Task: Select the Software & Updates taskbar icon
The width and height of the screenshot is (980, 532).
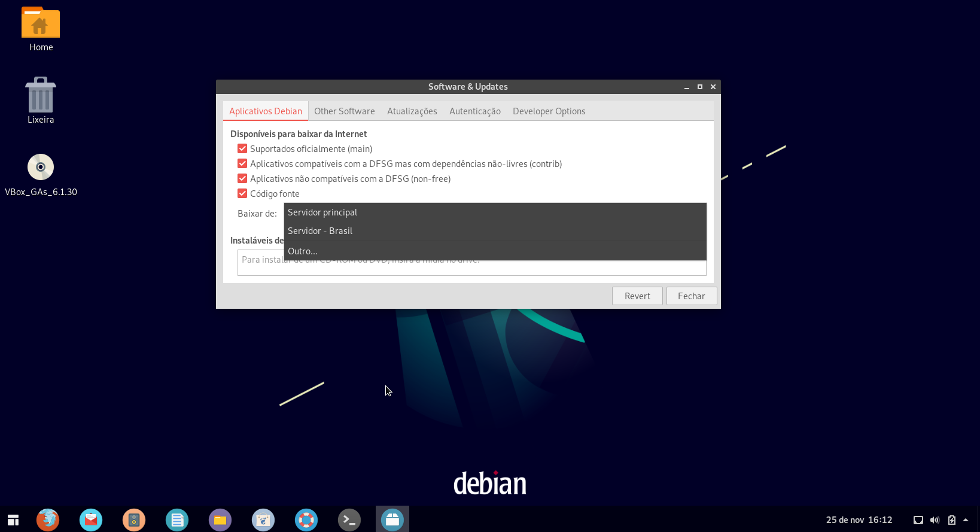Action: pos(392,519)
